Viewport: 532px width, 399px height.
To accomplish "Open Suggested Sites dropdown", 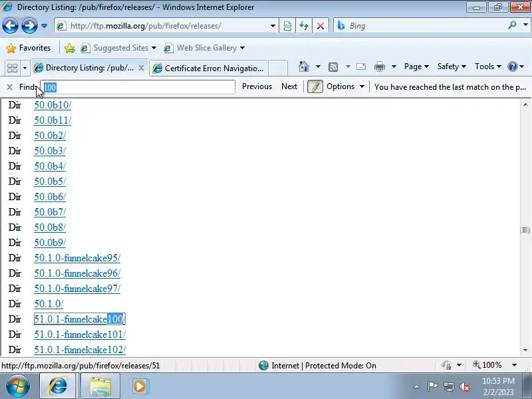I will [118, 48].
